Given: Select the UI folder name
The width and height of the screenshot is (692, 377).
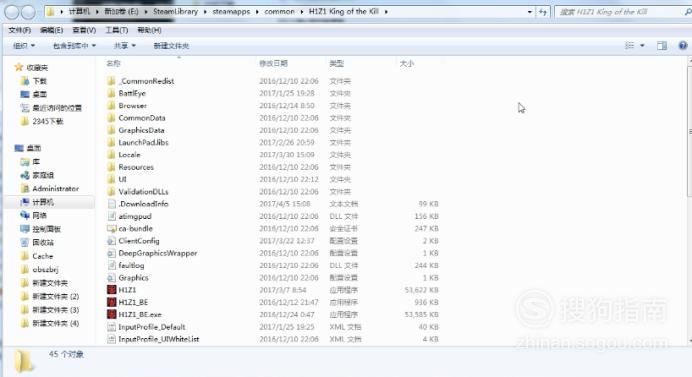Looking at the screenshot, I should click(x=122, y=179).
